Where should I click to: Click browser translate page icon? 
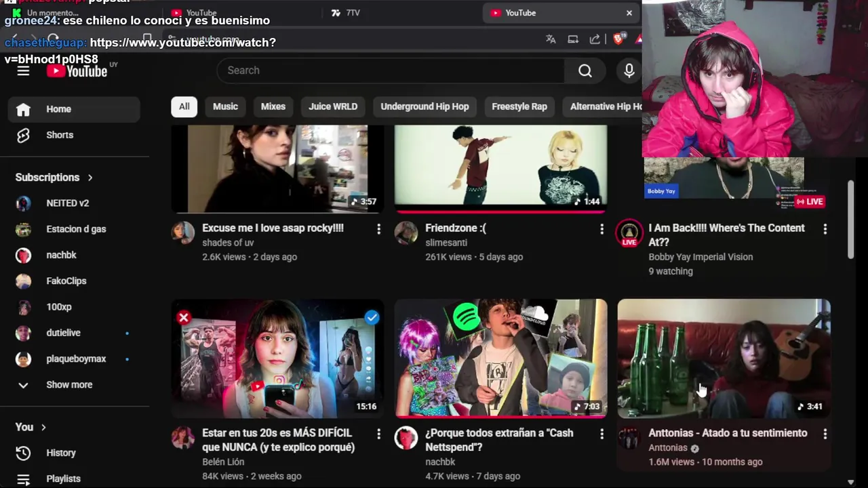click(x=551, y=39)
